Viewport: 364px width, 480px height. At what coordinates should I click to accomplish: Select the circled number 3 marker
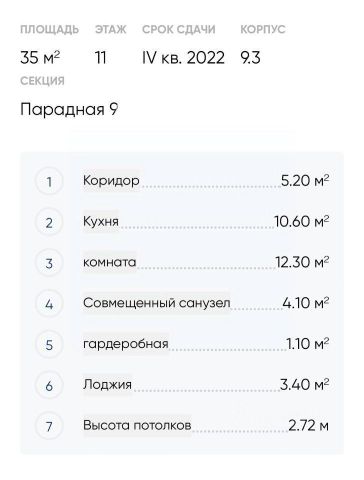(x=49, y=263)
